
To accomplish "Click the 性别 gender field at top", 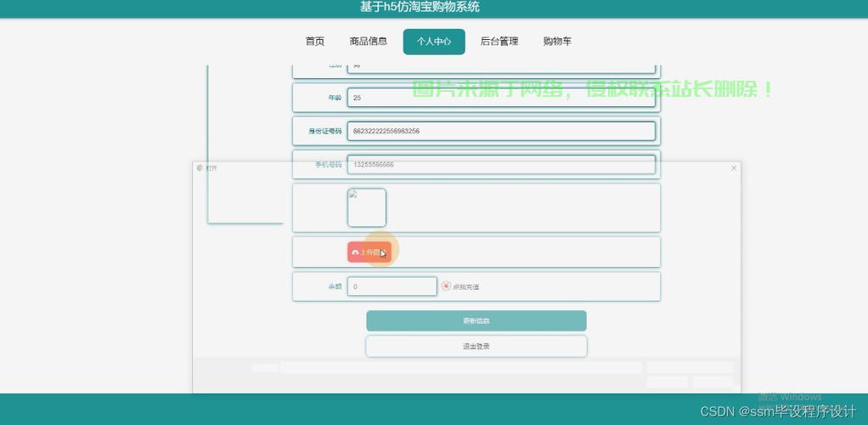I will tap(501, 67).
